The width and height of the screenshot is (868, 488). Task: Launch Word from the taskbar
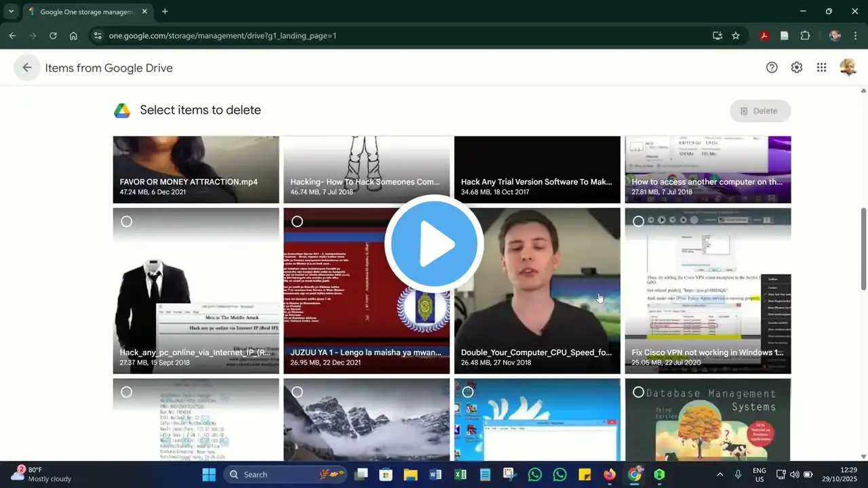point(435,474)
